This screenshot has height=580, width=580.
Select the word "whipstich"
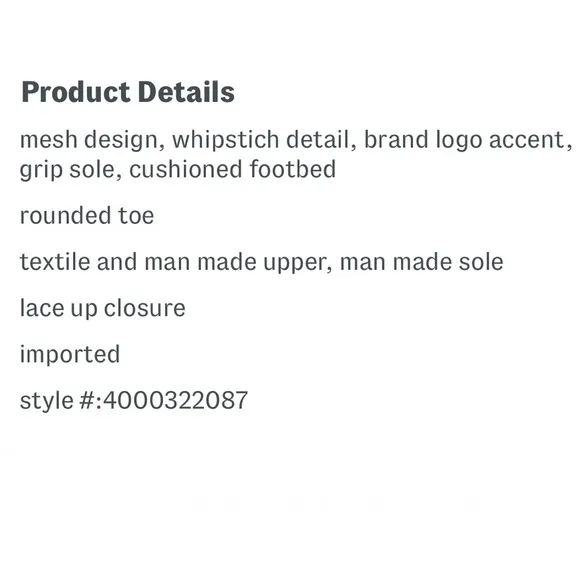[225, 141]
